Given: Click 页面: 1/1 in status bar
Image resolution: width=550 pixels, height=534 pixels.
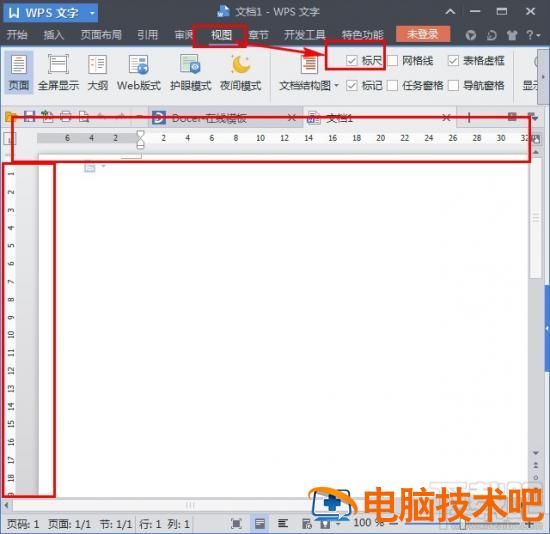Looking at the screenshot, I should (x=69, y=524).
